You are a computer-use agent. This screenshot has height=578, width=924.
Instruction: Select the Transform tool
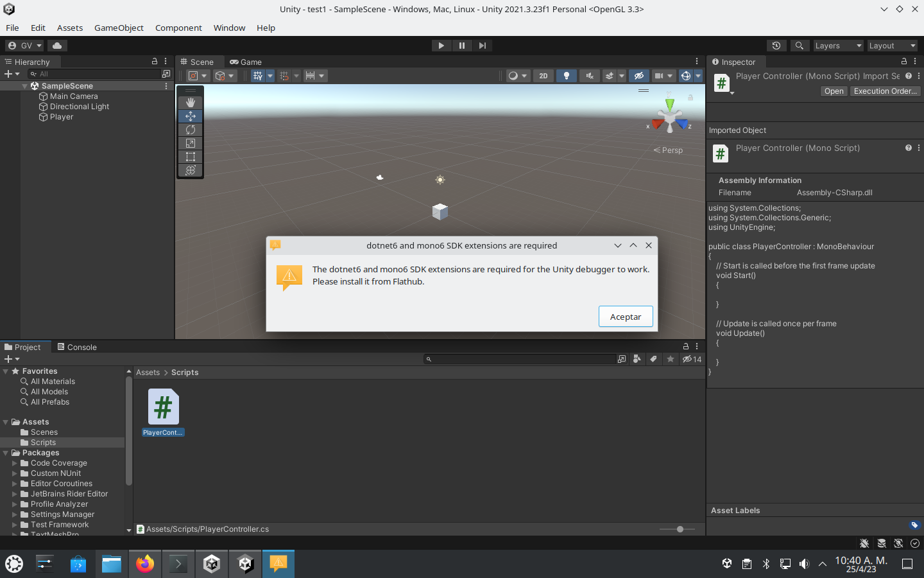(191, 170)
